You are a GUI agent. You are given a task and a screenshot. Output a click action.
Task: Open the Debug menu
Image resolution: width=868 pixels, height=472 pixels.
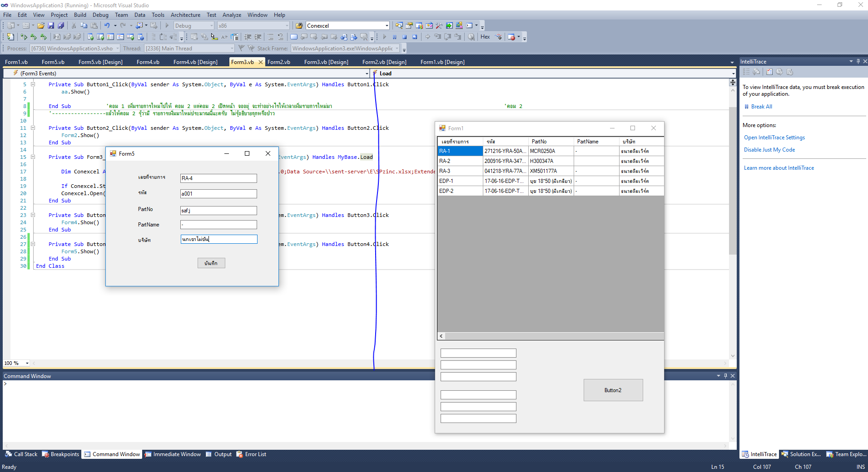click(100, 15)
